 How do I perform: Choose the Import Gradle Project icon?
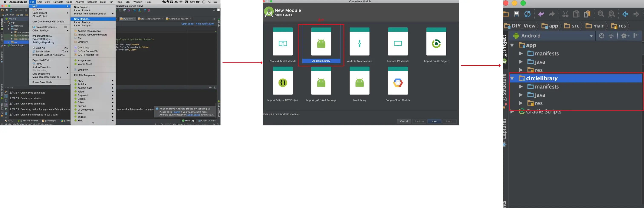point(436,41)
